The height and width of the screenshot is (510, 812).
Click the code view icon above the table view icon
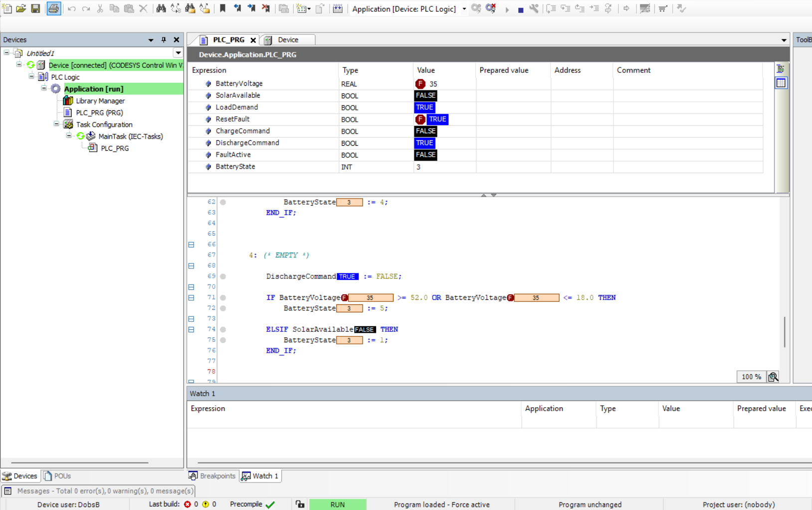point(781,69)
